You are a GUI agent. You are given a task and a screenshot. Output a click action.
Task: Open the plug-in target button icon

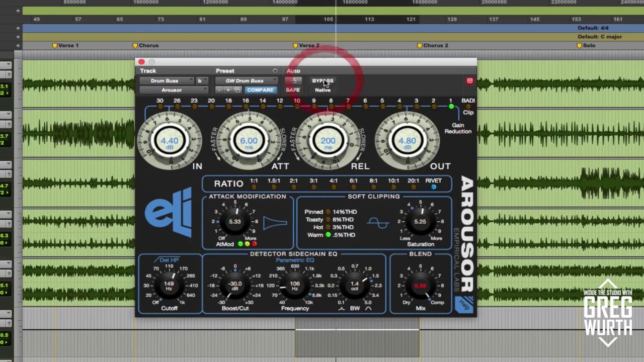tap(469, 80)
